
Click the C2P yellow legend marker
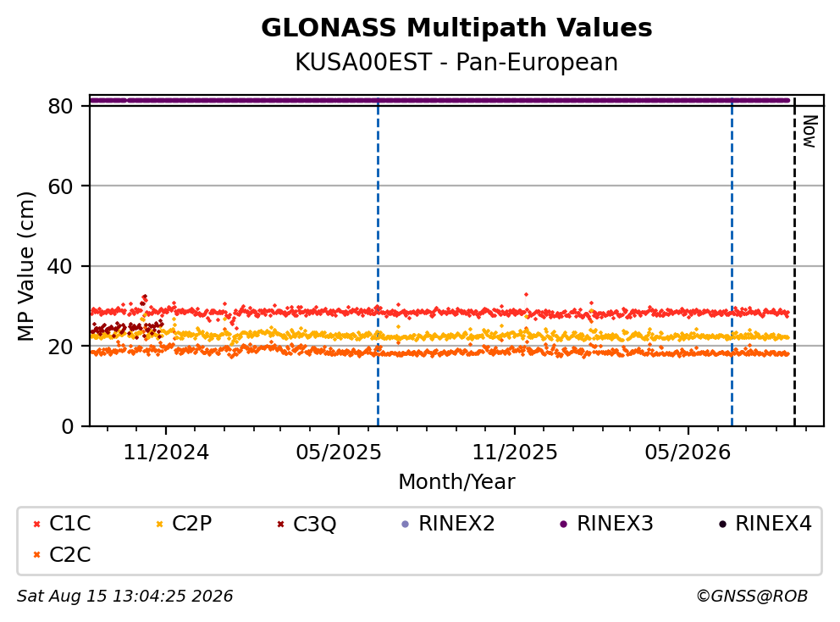[159, 524]
